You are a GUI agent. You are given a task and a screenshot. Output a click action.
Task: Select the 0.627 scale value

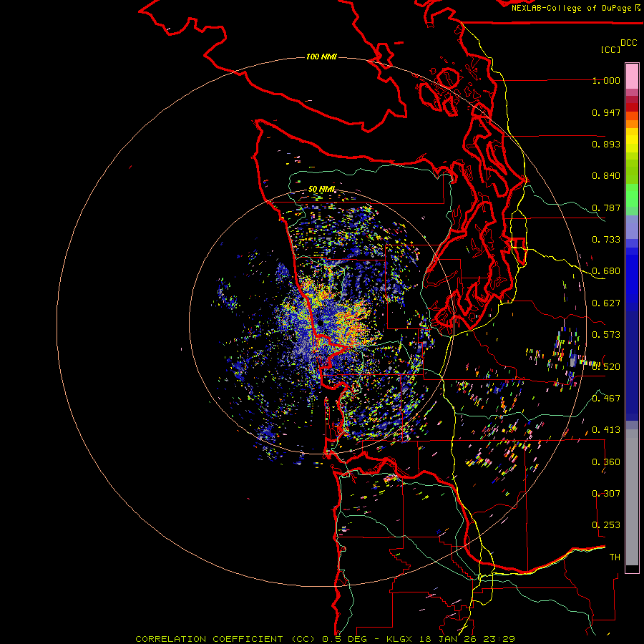[606, 303]
